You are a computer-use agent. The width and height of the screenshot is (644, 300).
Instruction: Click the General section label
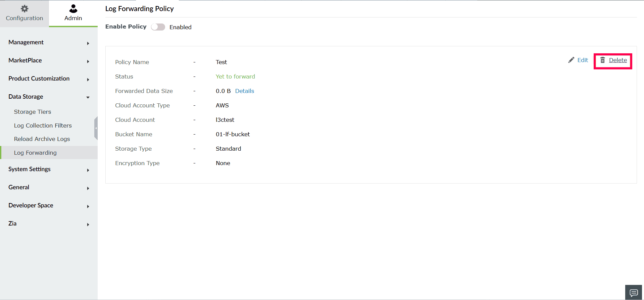[19, 187]
